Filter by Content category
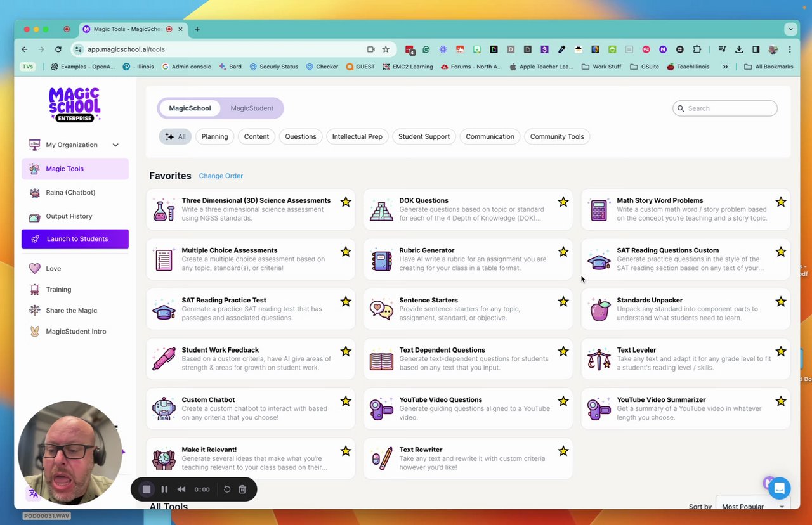812x525 pixels. 256,136
